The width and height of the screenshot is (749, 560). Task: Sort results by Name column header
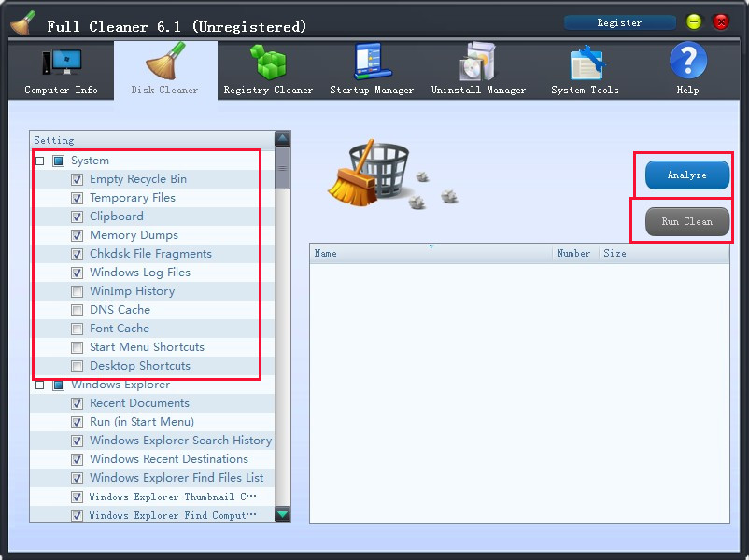(431, 254)
